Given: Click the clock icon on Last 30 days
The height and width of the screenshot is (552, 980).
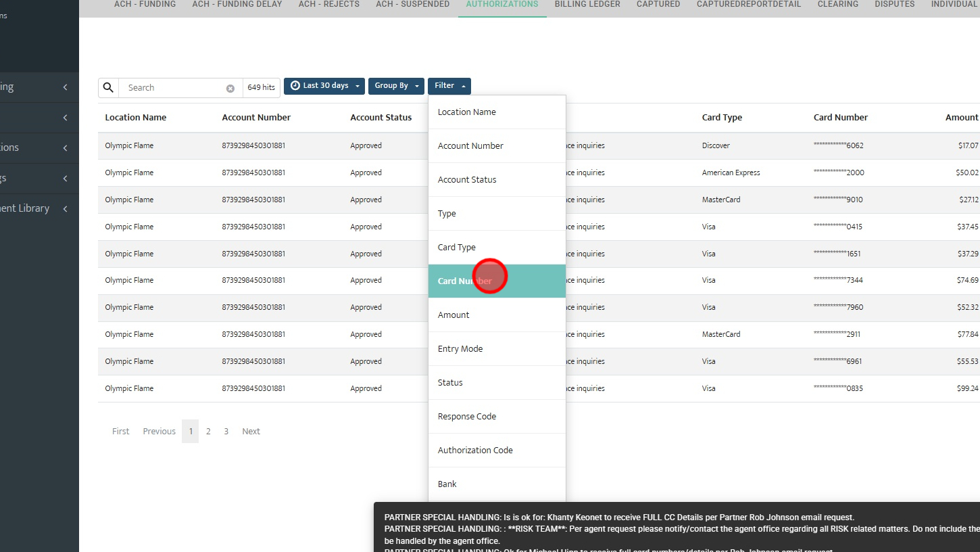Looking at the screenshot, I should pyautogui.click(x=295, y=86).
